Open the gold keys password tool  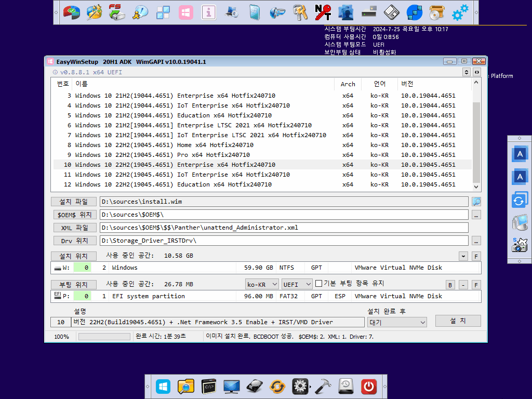(x=300, y=12)
